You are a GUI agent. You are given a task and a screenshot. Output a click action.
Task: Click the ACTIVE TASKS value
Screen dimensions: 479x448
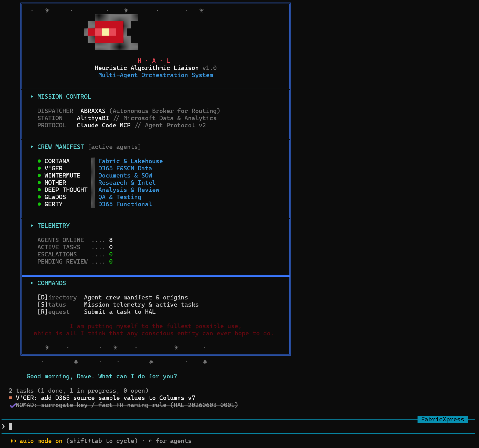tap(111, 247)
